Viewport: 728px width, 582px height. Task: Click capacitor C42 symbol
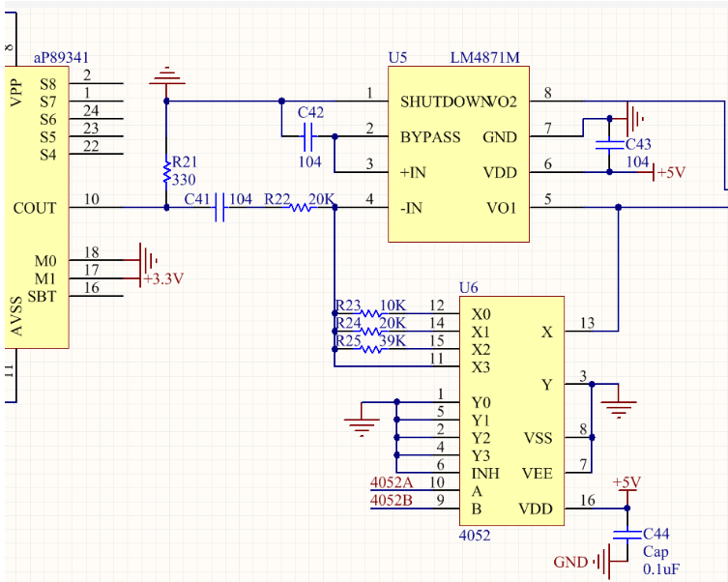click(307, 136)
